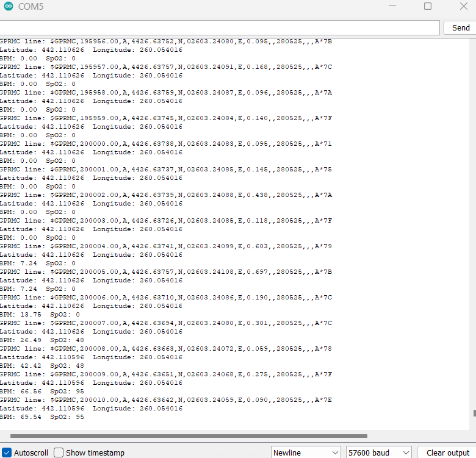Click the line 'BPM: 66.56 SpO2: 95'

coord(42,392)
